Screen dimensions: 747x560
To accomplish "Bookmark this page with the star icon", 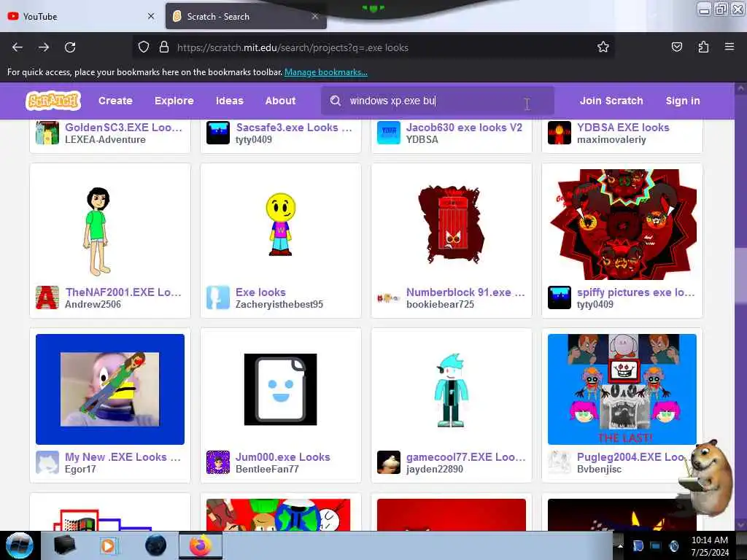I will [603, 47].
